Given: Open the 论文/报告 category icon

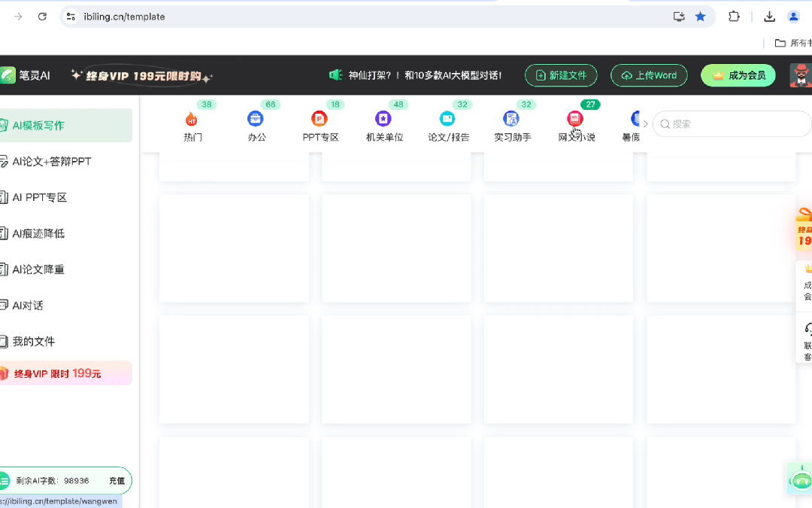Looking at the screenshot, I should [x=447, y=119].
